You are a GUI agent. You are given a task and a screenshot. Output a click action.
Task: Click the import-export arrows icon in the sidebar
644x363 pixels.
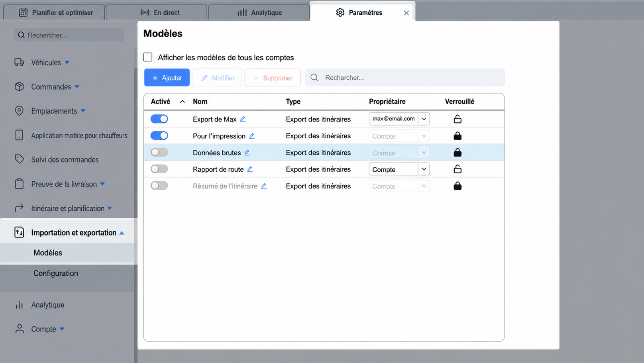(19, 232)
